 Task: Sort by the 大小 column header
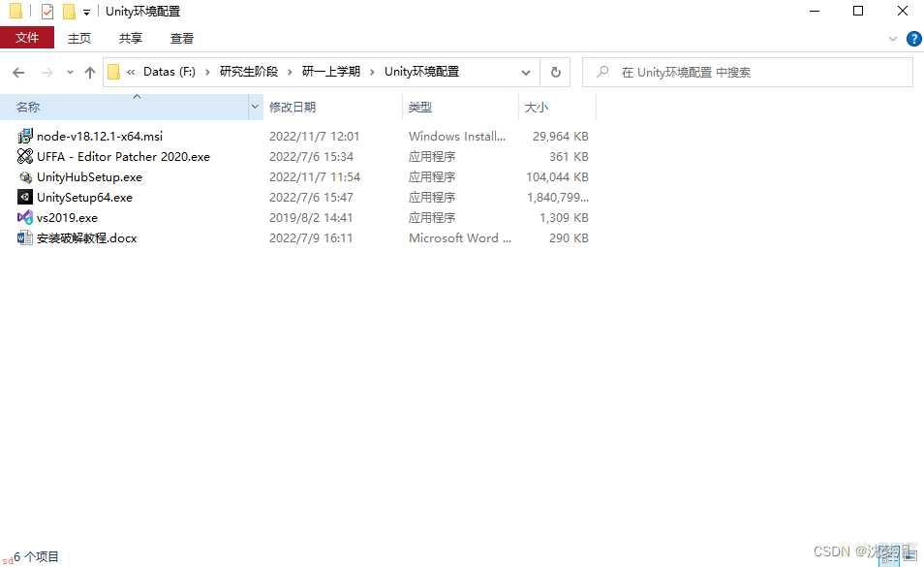tap(558, 108)
